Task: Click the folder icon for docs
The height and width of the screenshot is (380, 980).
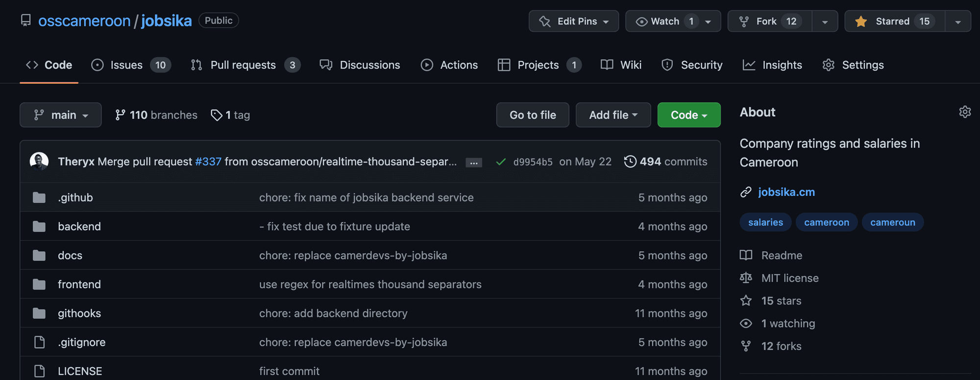Action: click(39, 255)
